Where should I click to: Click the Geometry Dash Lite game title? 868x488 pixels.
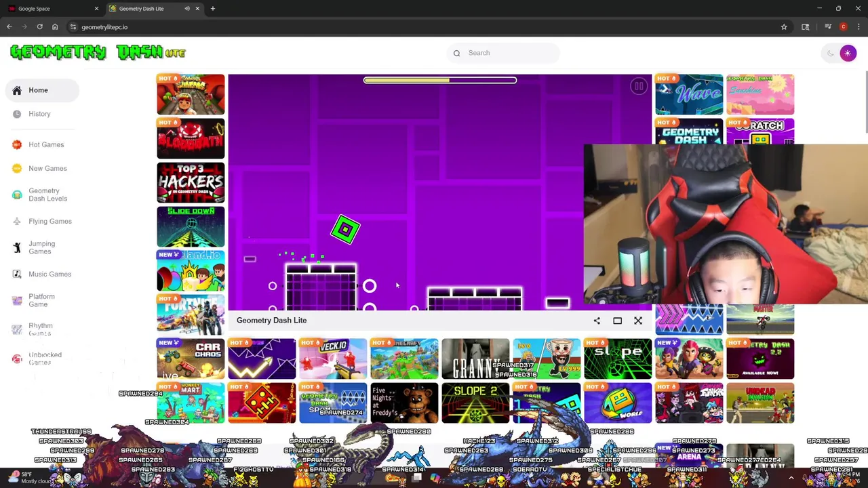271,320
